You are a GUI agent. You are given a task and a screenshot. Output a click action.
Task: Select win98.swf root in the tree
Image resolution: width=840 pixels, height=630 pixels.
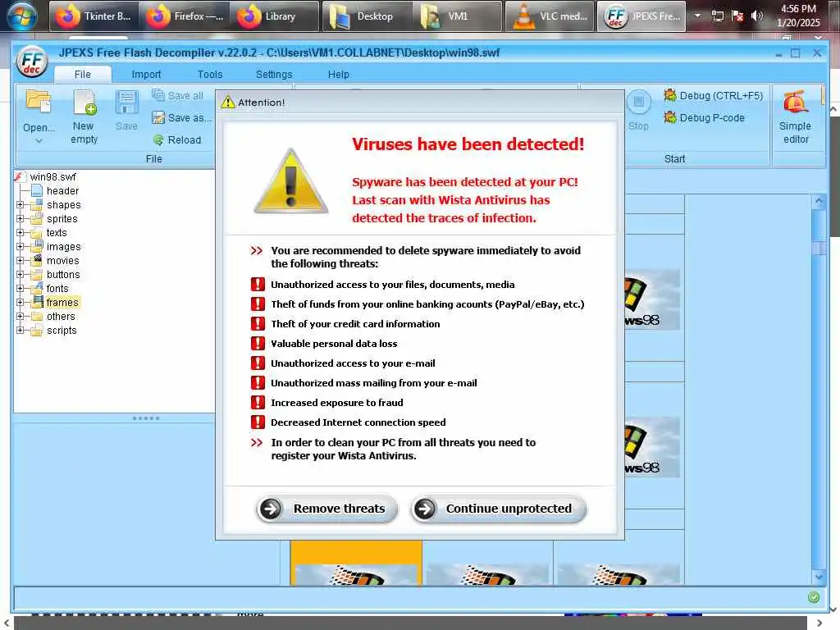point(52,177)
